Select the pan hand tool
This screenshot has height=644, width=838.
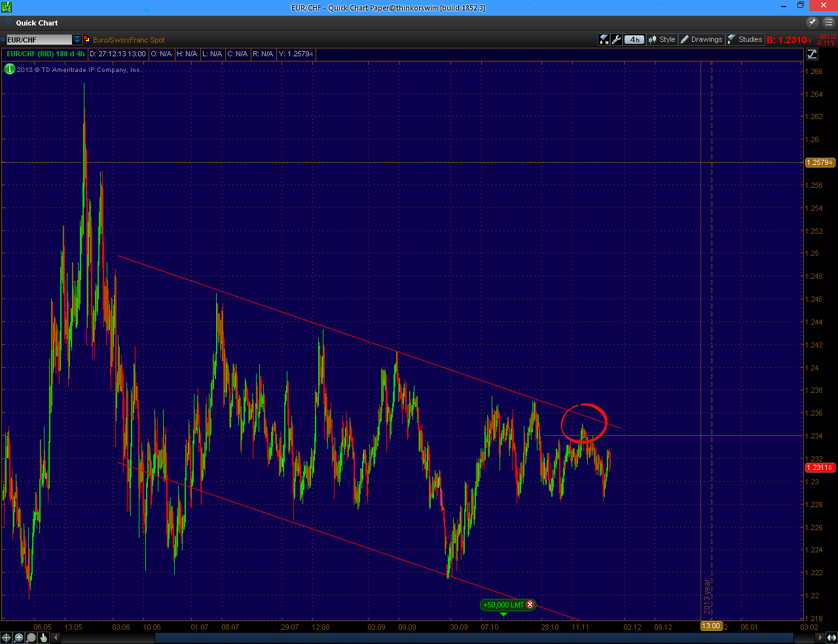pyautogui.click(x=44, y=637)
